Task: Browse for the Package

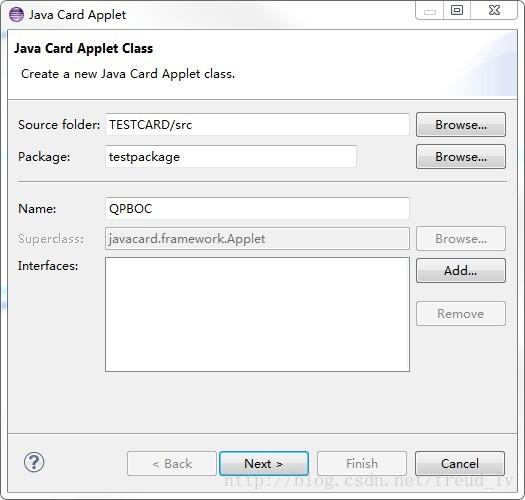Action: click(x=461, y=156)
